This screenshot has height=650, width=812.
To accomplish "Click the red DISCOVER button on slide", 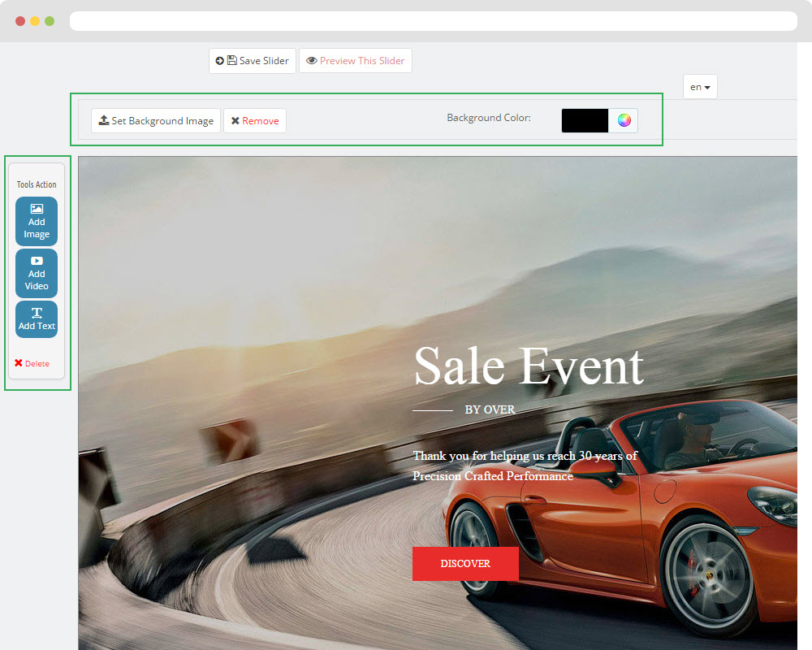I will pyautogui.click(x=465, y=563).
